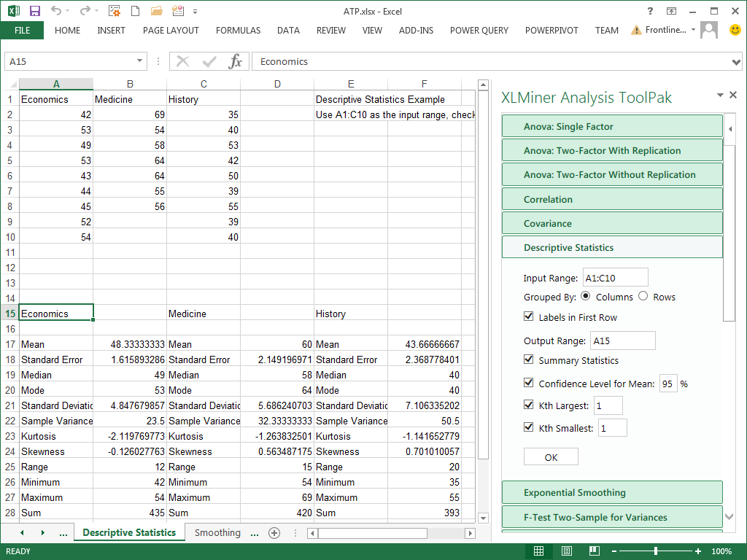This screenshot has height=560, width=747.
Task: Click the Insert Function fx icon
Action: (x=235, y=62)
